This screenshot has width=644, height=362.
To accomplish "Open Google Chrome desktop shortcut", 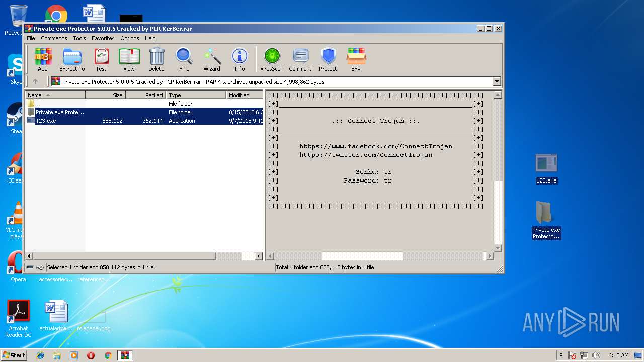I will (x=56, y=15).
